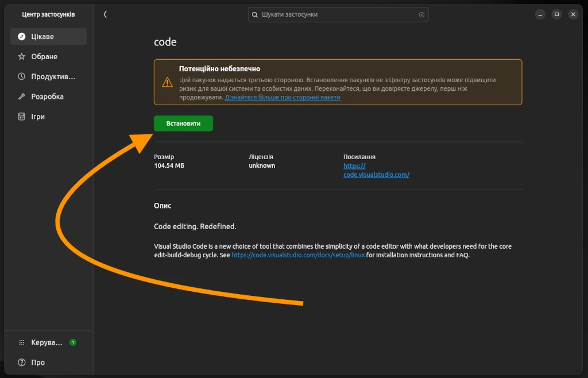Click the grid icon beside Керува…
Viewport: 588px width, 378px height.
tap(22, 342)
